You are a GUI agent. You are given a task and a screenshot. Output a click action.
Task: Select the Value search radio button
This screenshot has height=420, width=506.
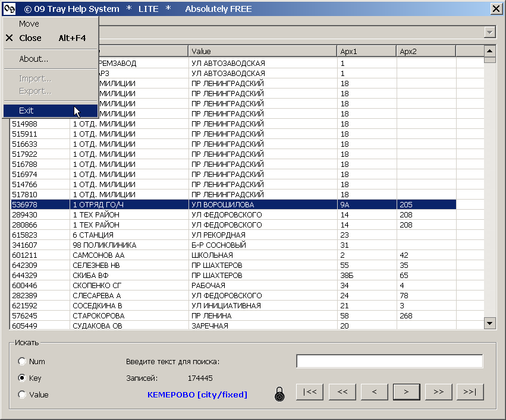[x=22, y=394]
